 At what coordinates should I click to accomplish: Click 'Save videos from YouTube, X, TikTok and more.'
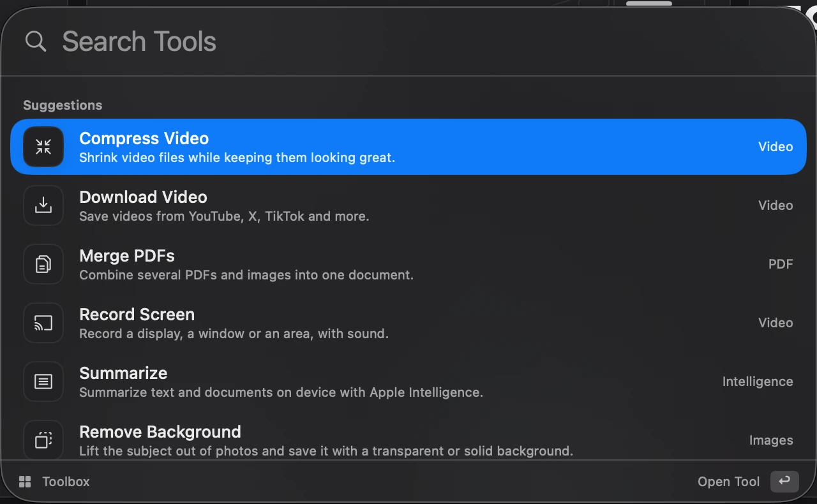[x=224, y=216]
